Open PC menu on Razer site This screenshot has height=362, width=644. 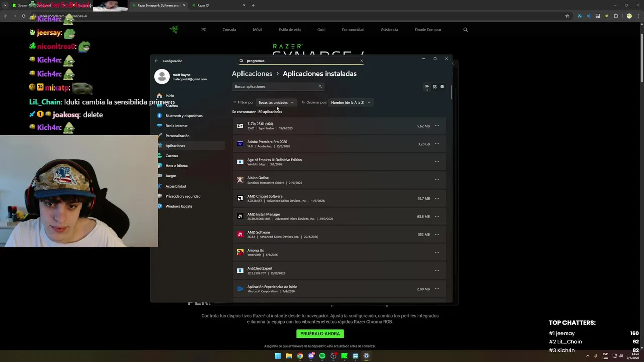[204, 30]
